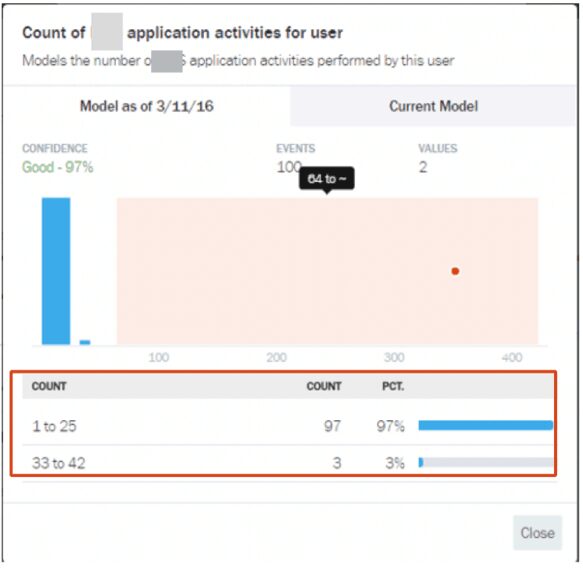Click the 100 axis label
The height and width of the screenshot is (568, 583).
[x=159, y=358]
